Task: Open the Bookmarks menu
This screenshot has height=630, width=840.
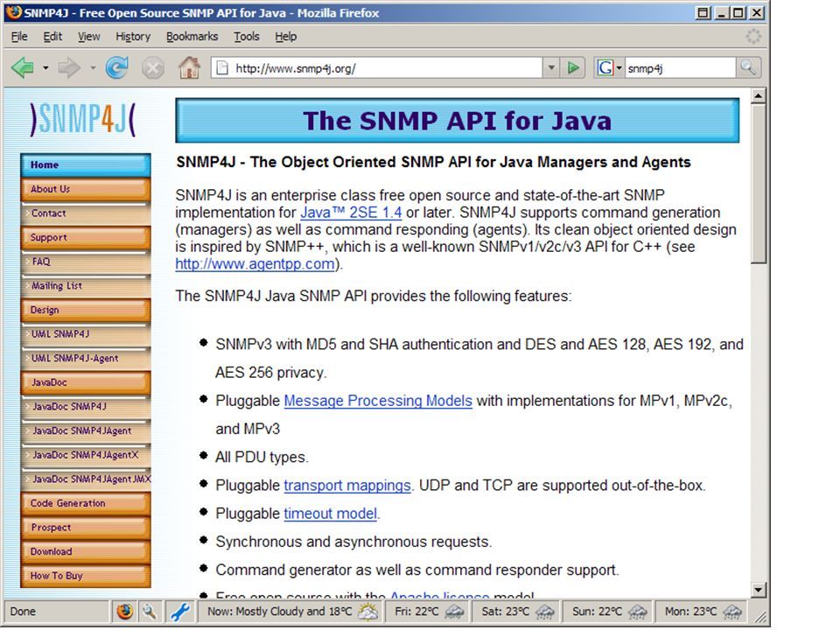Action: (x=192, y=37)
